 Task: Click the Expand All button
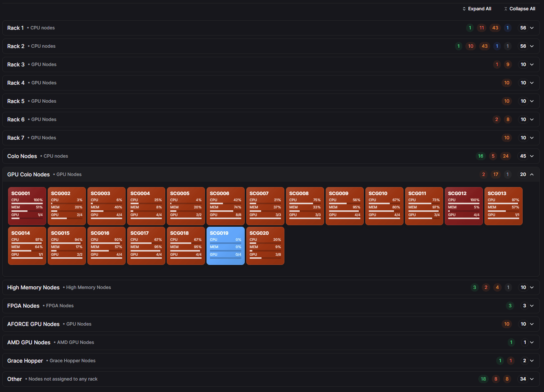[476, 9]
